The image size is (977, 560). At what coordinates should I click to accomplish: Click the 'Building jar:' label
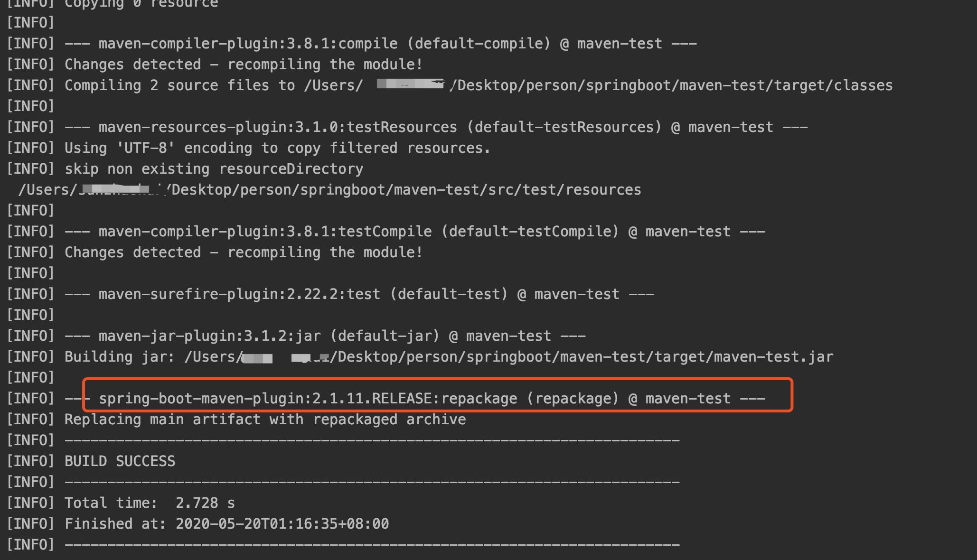(x=119, y=357)
